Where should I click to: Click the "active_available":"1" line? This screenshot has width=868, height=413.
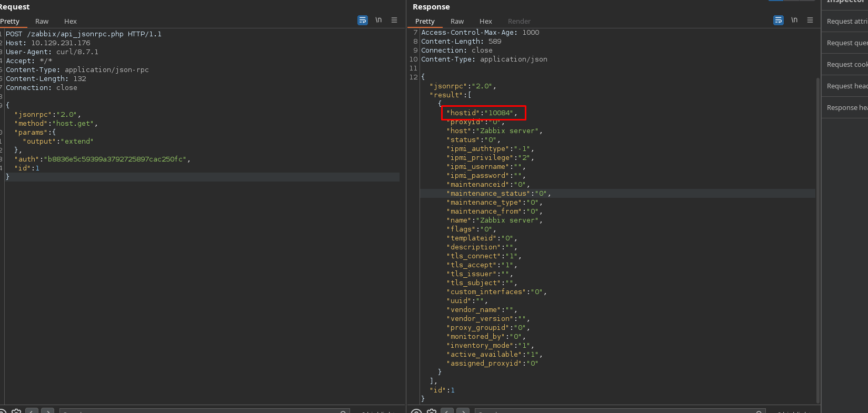(494, 354)
